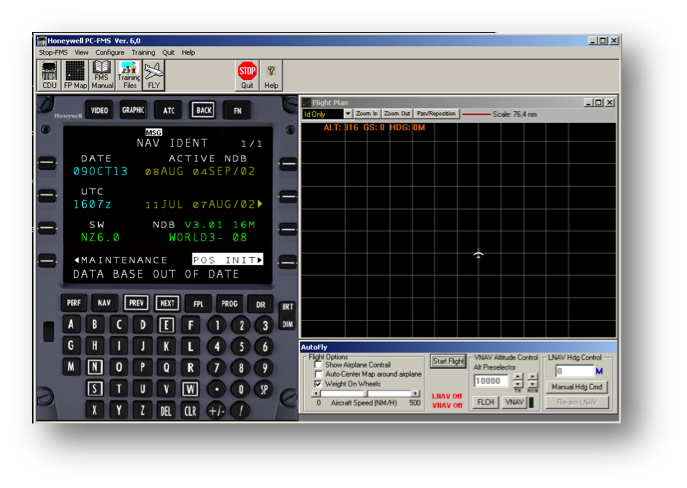The height and width of the screenshot is (488, 687).
Task: Select the PROG function key
Action: point(229,303)
